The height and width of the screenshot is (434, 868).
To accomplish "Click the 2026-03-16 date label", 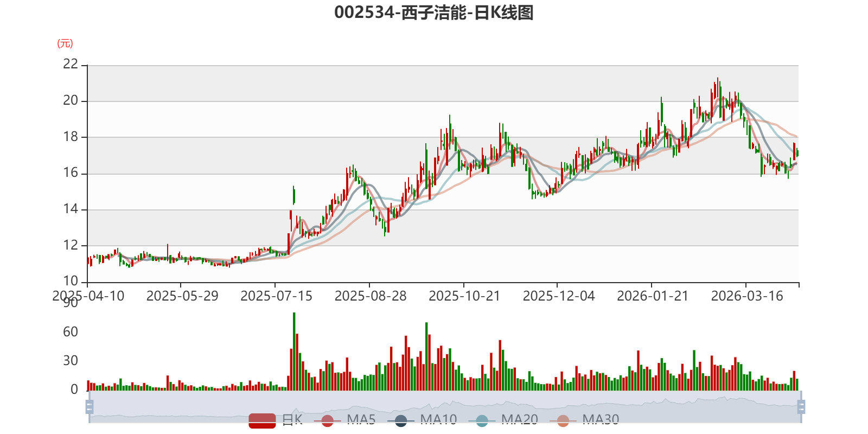I will pyautogui.click(x=747, y=296).
